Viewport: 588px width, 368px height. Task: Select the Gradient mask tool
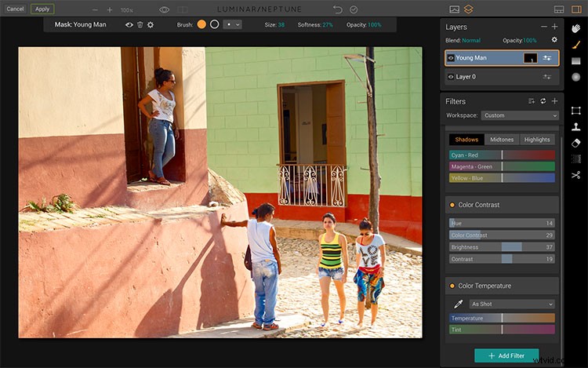(576, 60)
